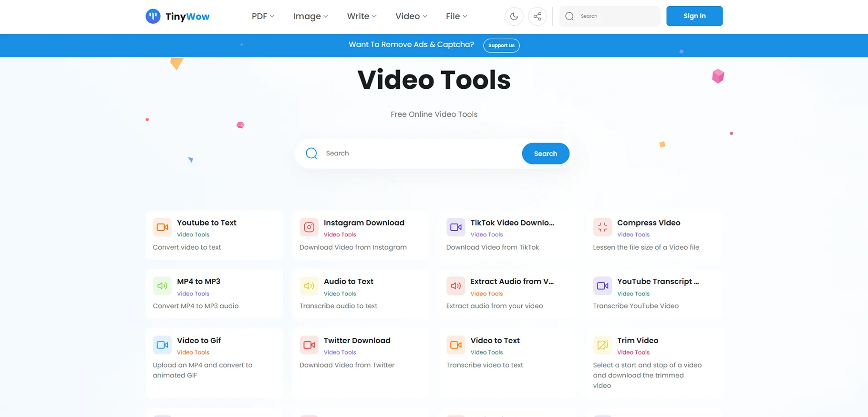Click the magnifier icon in the header search
The image size is (868, 417).
coord(569,16)
